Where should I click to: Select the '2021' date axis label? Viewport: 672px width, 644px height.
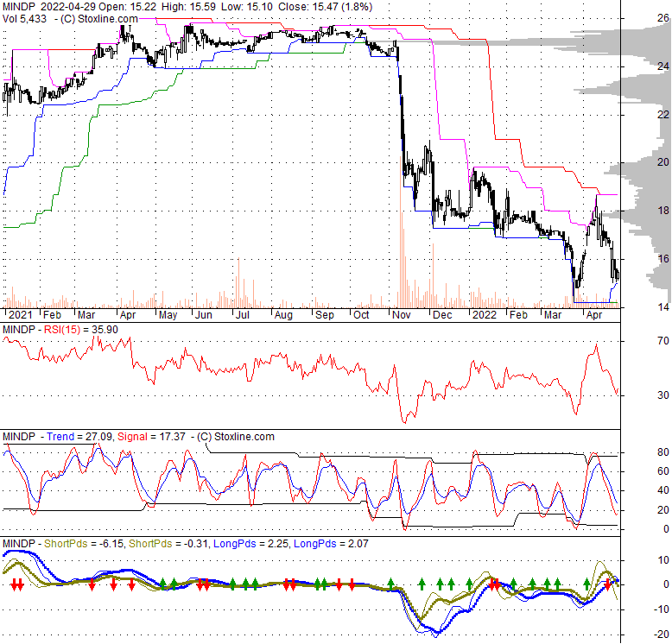click(20, 315)
